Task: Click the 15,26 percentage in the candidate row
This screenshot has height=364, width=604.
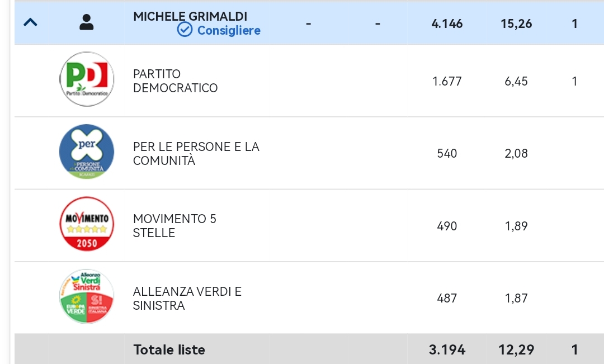Action: [x=516, y=24]
